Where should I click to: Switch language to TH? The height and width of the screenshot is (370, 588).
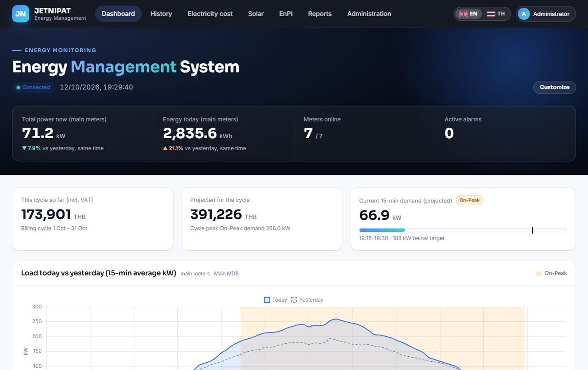496,14
